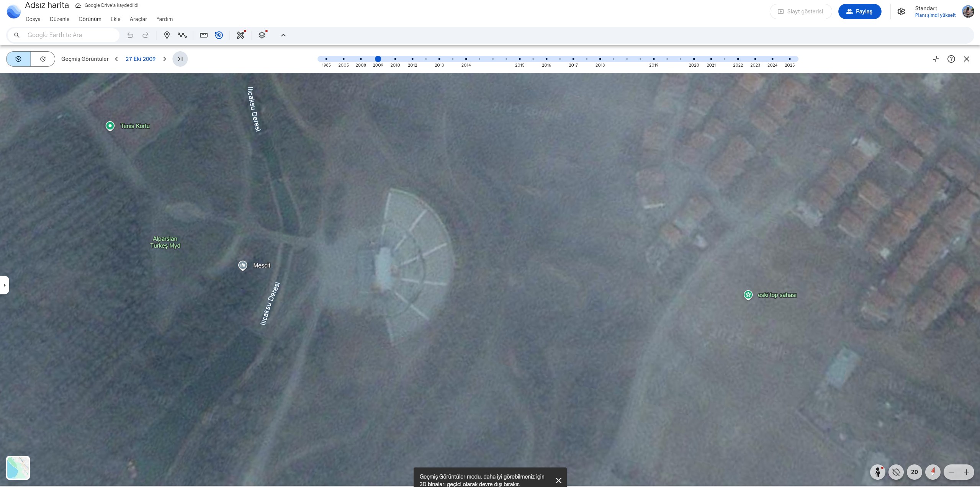Viewport: 980px width, 487px height.
Task: Click the undo arrow icon
Action: click(130, 35)
